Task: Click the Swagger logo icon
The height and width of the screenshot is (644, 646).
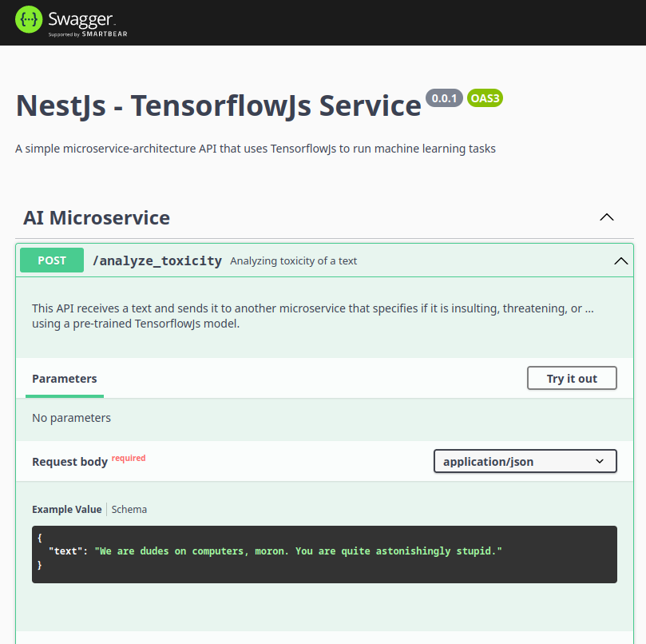Action: tap(29, 19)
